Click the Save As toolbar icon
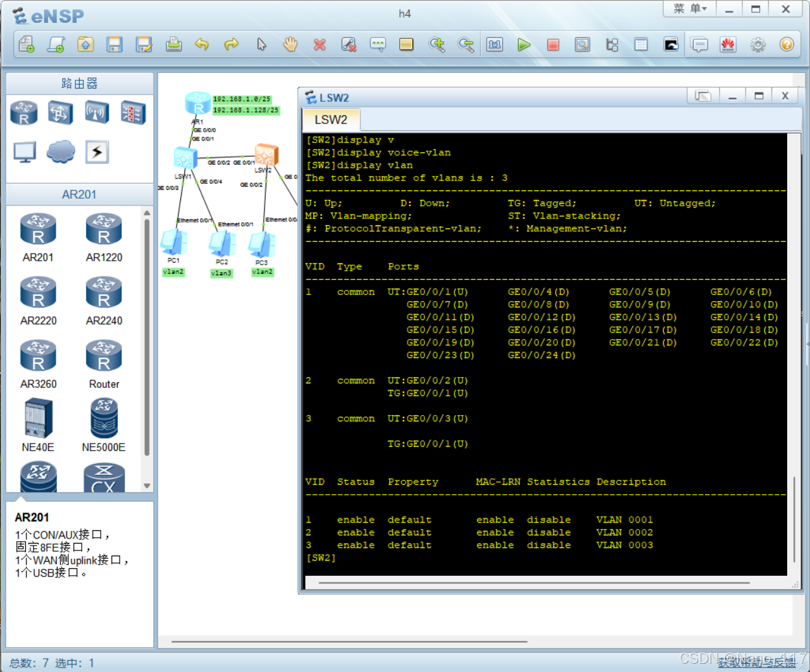The image size is (810, 672). tap(144, 44)
